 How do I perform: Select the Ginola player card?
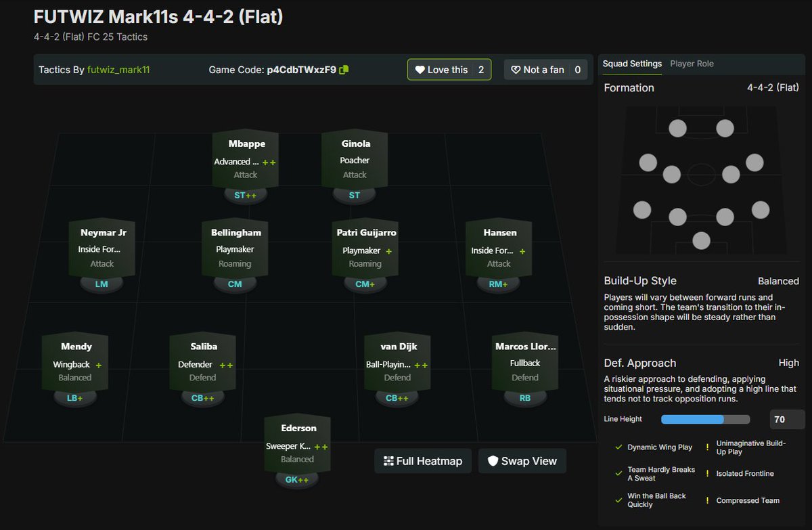click(355, 160)
